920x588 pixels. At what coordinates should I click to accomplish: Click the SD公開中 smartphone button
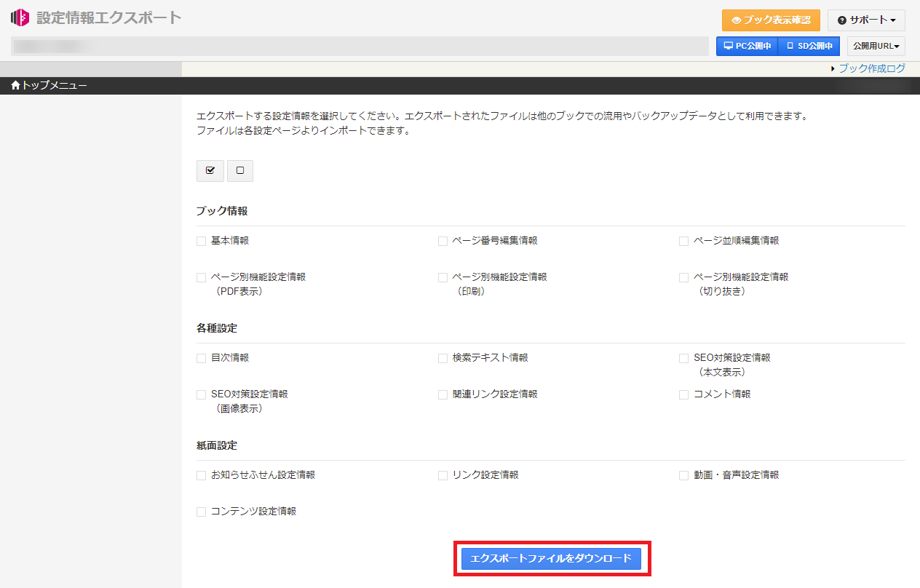[x=809, y=46]
